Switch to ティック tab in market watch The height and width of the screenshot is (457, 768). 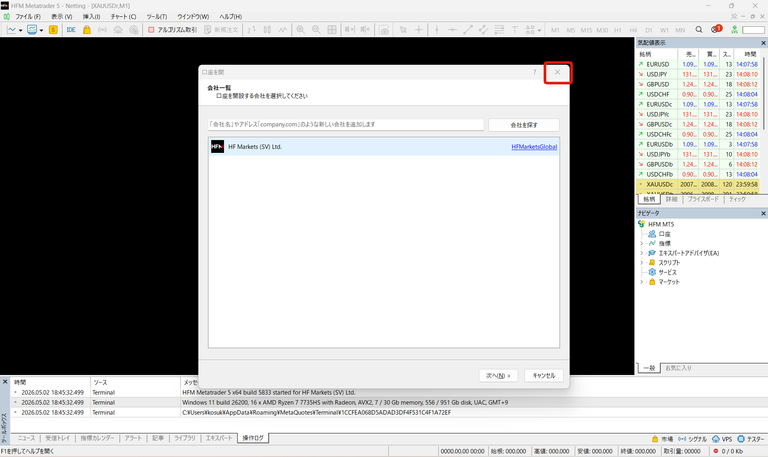coord(737,199)
